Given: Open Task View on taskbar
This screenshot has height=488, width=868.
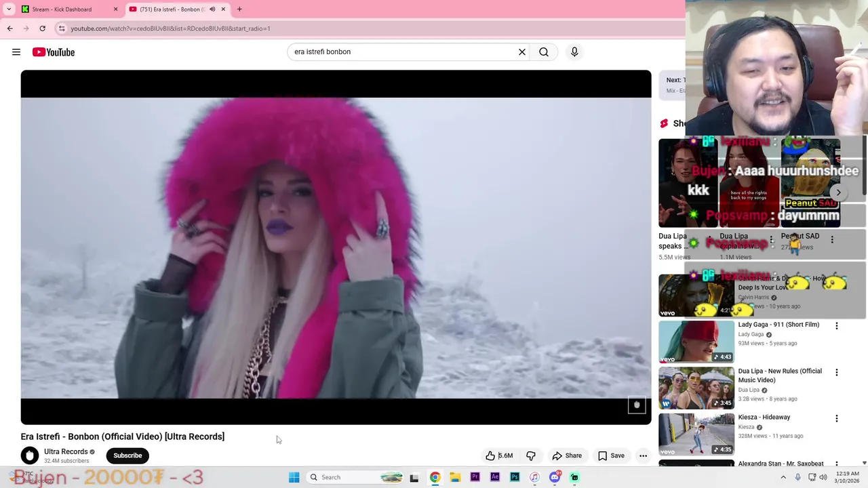Looking at the screenshot, I should point(414,477).
